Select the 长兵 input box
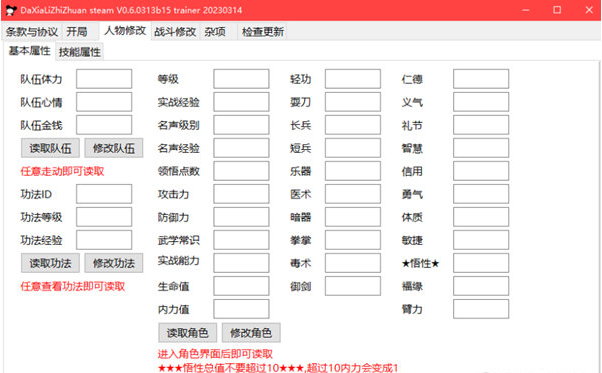The height and width of the screenshot is (373, 602). pos(353,125)
